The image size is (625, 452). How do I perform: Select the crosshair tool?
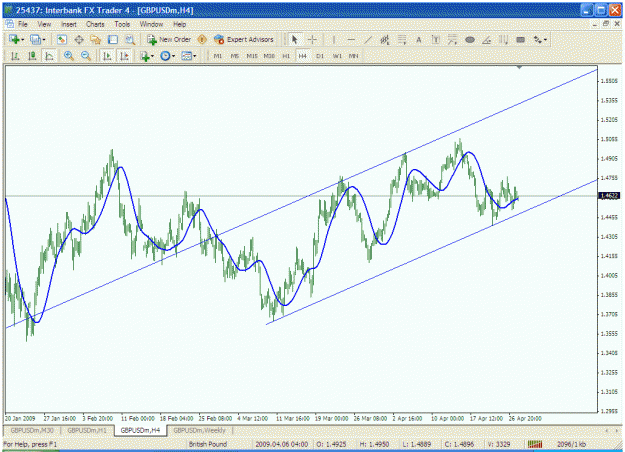[x=312, y=39]
